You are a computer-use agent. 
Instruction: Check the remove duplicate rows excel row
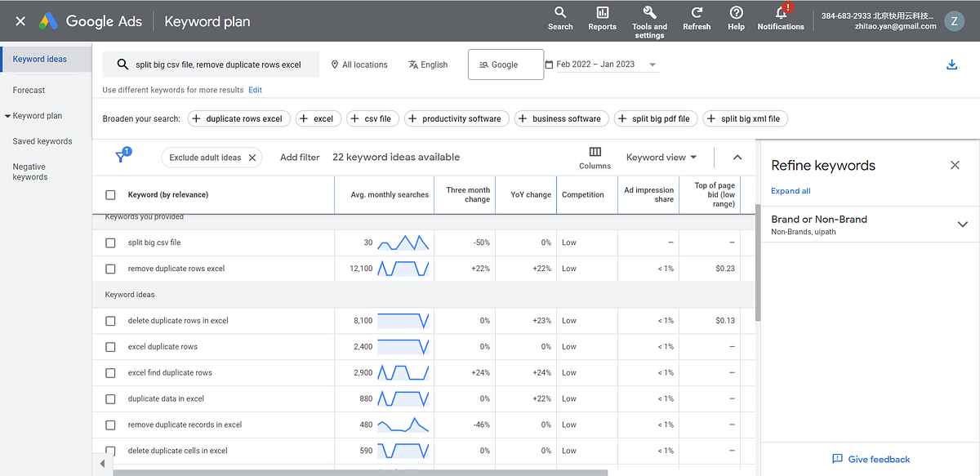point(110,268)
